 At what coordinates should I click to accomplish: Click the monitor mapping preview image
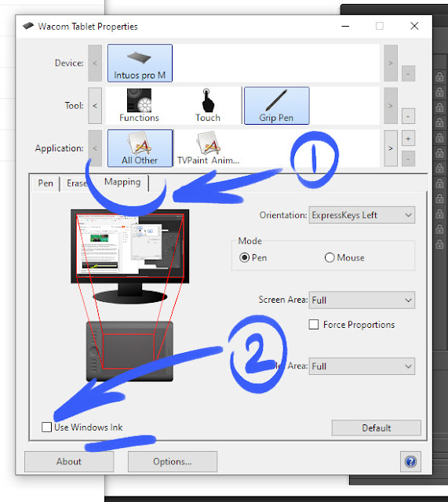point(130,256)
